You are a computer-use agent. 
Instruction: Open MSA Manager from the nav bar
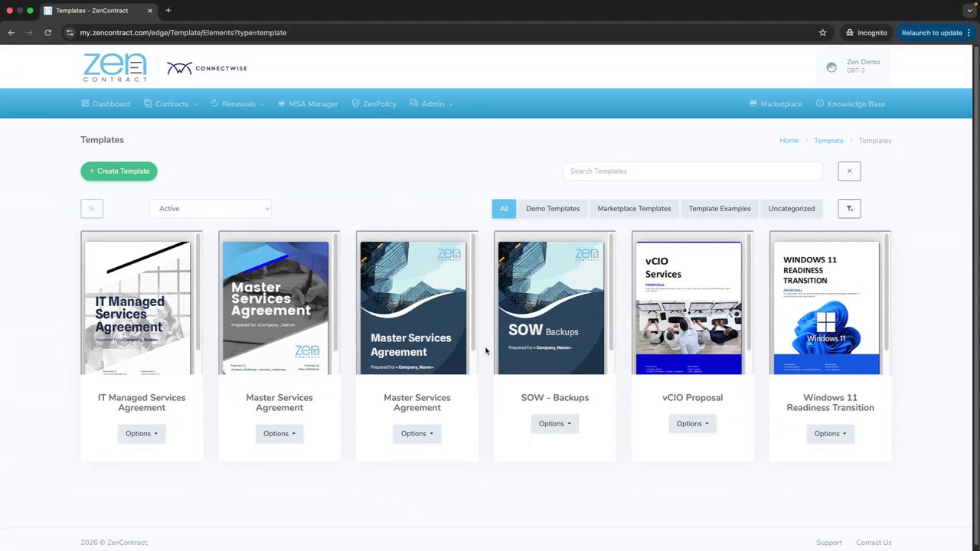(308, 104)
